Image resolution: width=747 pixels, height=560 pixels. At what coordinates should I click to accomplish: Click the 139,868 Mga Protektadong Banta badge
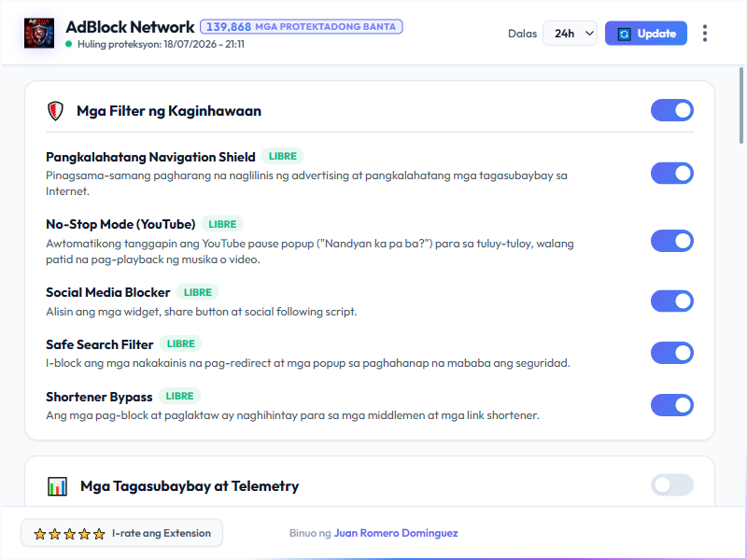[x=301, y=27]
